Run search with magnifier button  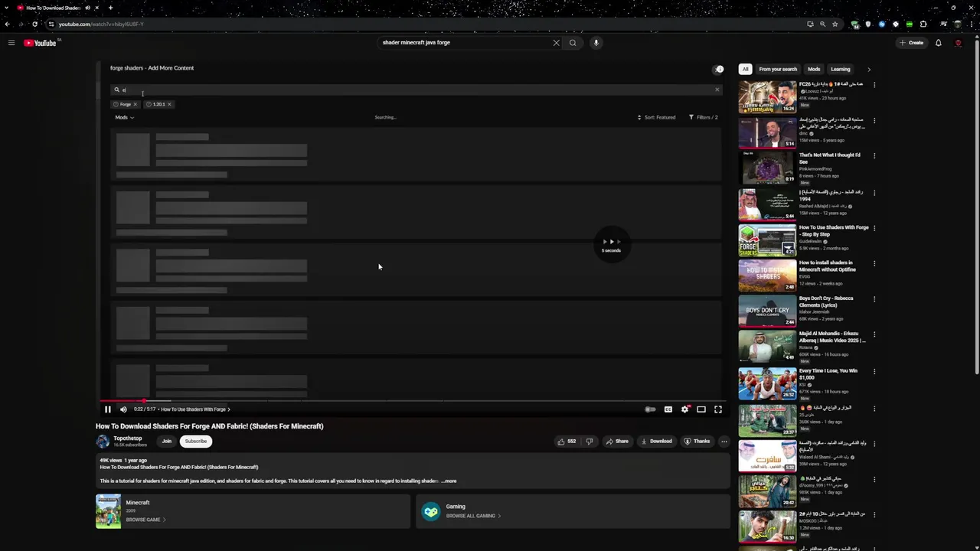pyautogui.click(x=573, y=43)
